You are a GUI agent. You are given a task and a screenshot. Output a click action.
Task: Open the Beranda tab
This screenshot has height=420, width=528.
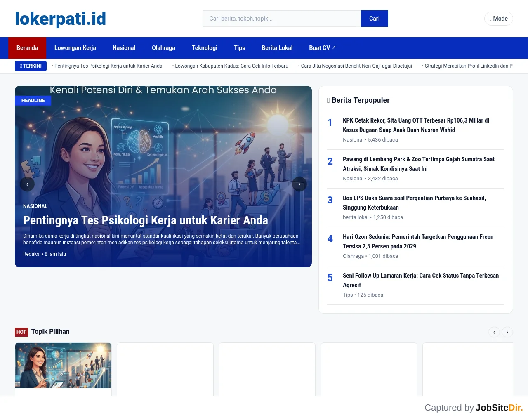(27, 48)
